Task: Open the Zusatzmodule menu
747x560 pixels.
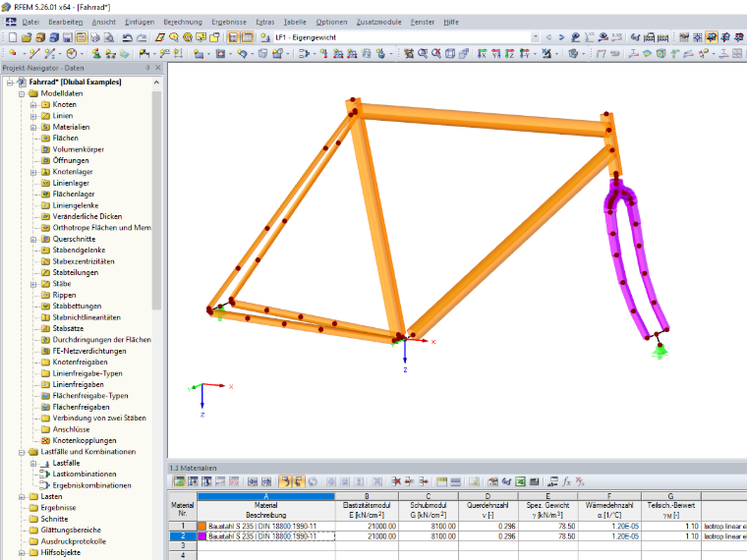Action: [378, 22]
